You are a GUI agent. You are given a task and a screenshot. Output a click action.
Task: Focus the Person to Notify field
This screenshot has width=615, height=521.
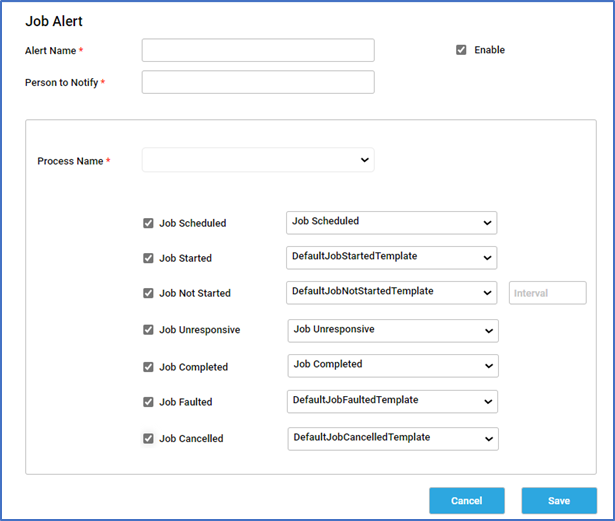click(x=258, y=82)
